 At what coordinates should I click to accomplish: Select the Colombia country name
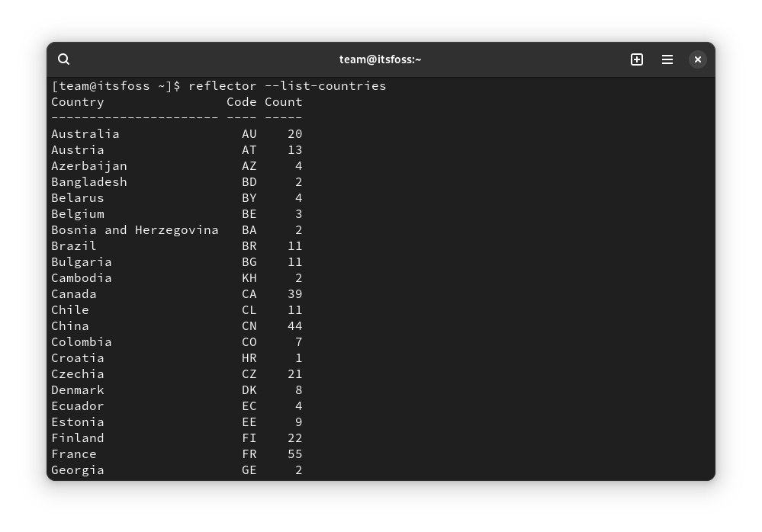[x=82, y=342]
